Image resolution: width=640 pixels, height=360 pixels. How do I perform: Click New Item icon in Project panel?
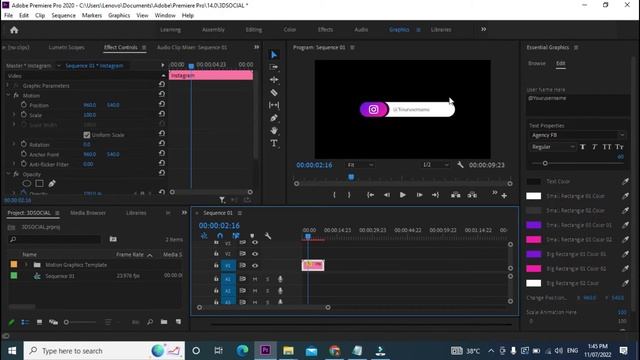178,322
